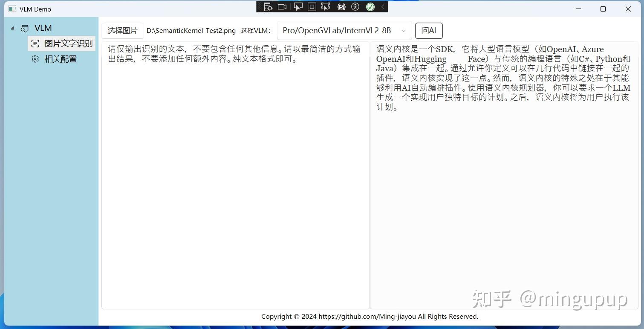Open the Ming-jiayou GitHub copyright link

pyautogui.click(x=367, y=316)
